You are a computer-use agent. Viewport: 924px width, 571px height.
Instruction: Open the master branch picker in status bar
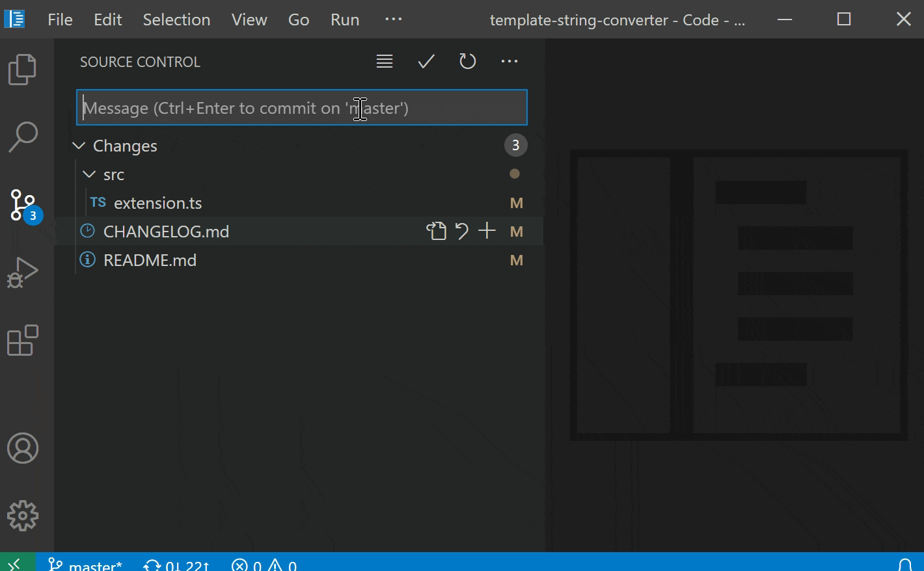pos(85,564)
